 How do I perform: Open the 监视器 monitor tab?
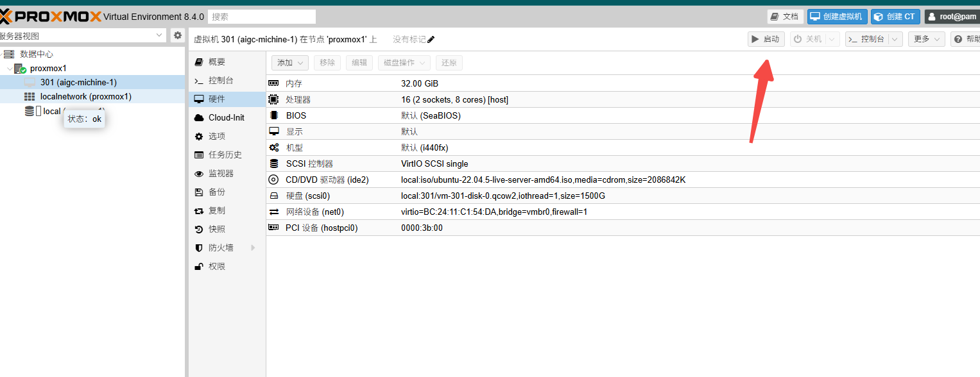click(x=227, y=173)
